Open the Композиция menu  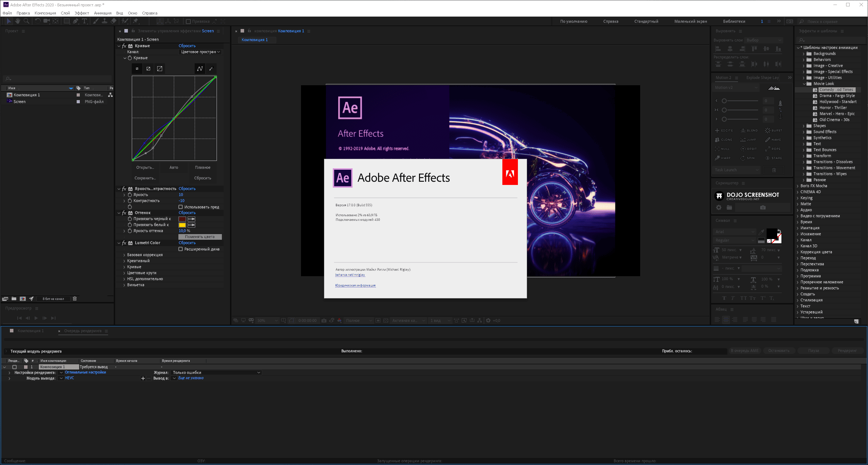(x=45, y=13)
